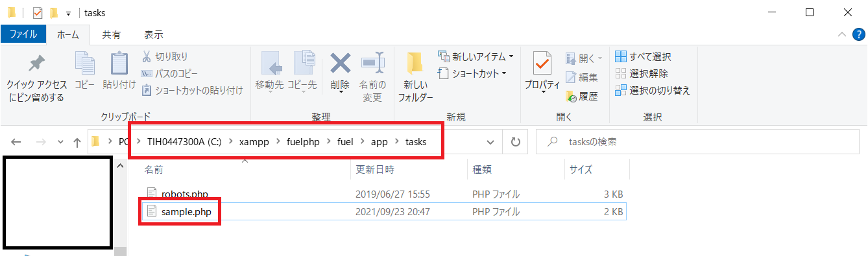Open Customize Quick Access Toolbar dropdown
The width and height of the screenshot is (868, 256).
[68, 13]
